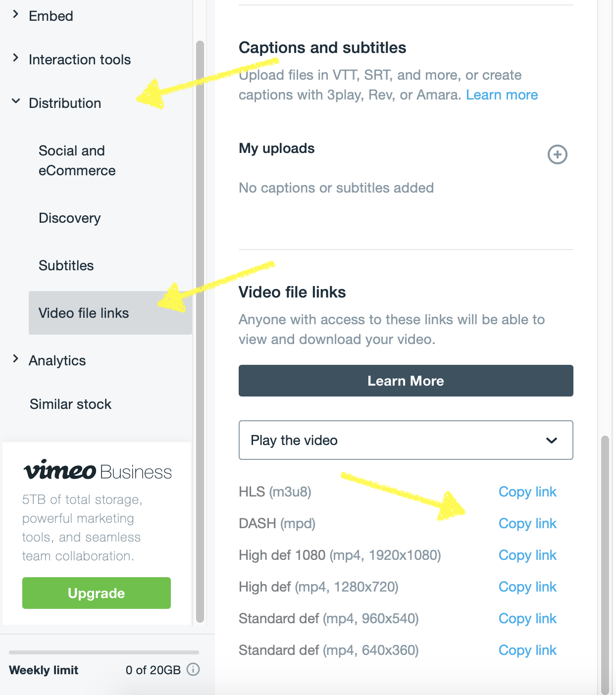This screenshot has width=616, height=695.
Task: Copy link for Standard def 640x360
Action: pos(527,650)
